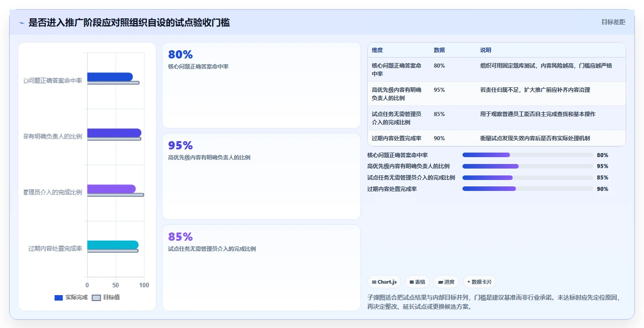Click the 数据 table column header

[440, 50]
